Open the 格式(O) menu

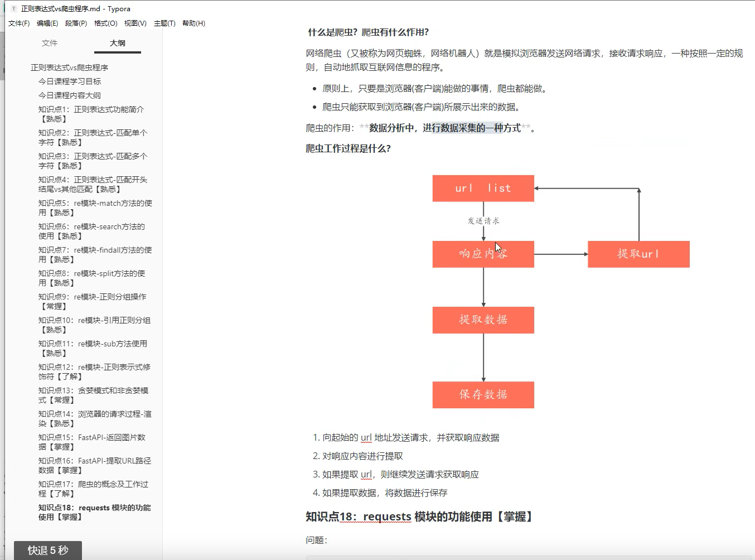[105, 23]
